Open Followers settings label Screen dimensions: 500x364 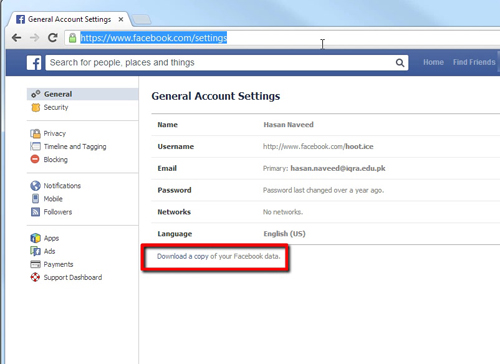[58, 212]
